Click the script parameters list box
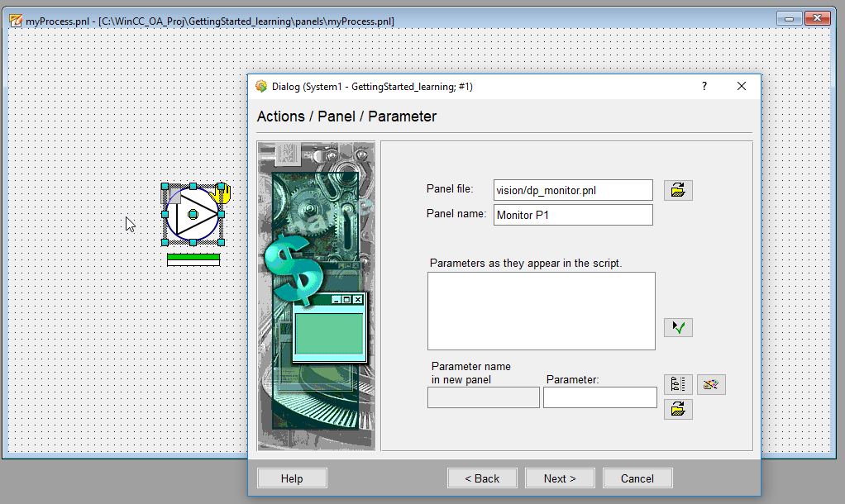 (x=541, y=311)
